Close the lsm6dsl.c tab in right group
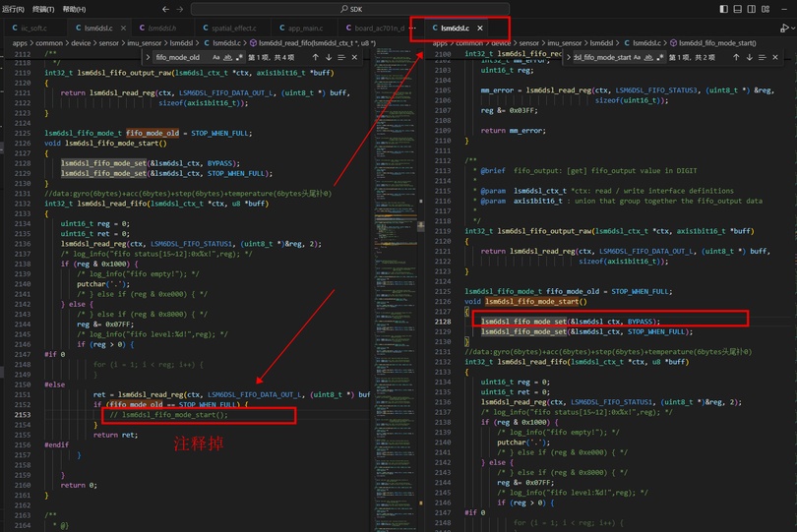 480,28
